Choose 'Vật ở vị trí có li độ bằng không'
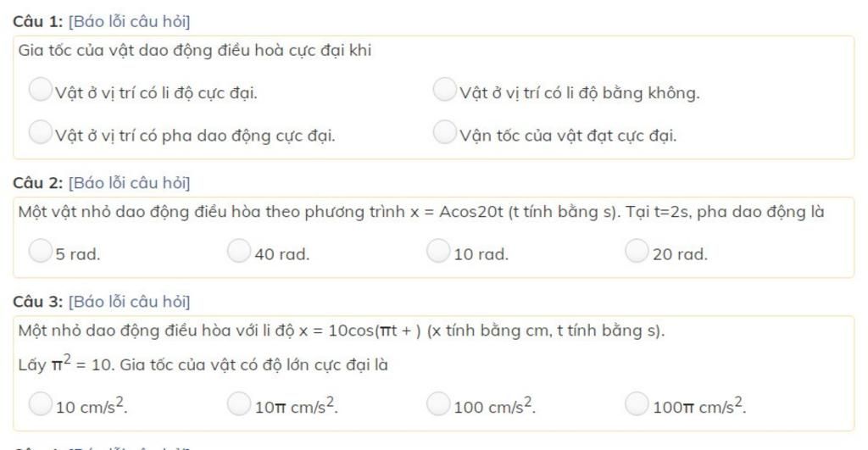This screenshot has height=450, width=868. 444,90
